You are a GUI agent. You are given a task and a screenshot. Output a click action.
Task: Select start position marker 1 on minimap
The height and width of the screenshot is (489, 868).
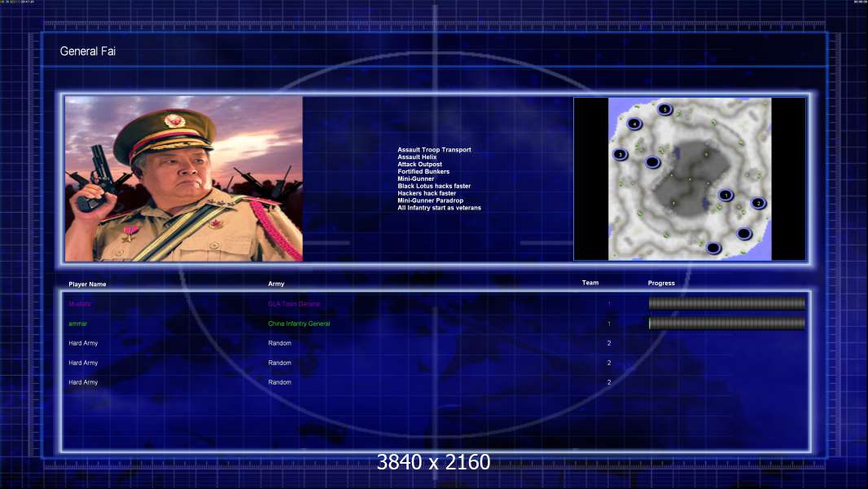click(x=726, y=195)
